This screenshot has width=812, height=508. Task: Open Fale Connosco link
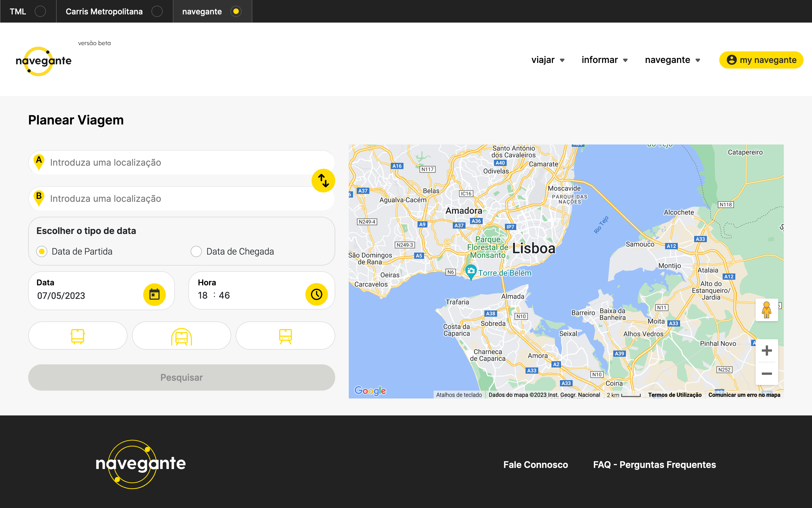pyautogui.click(x=535, y=465)
